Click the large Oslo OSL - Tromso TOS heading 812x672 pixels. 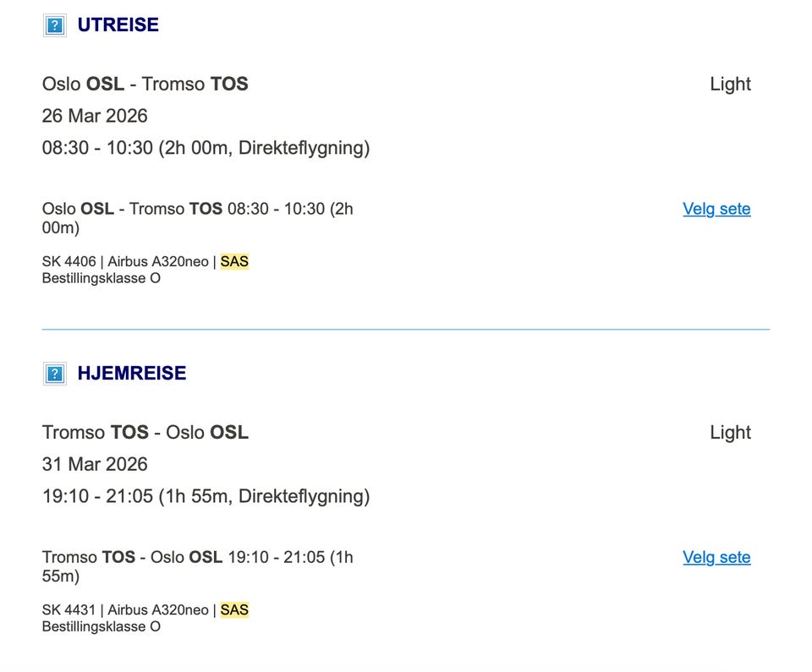click(x=145, y=85)
